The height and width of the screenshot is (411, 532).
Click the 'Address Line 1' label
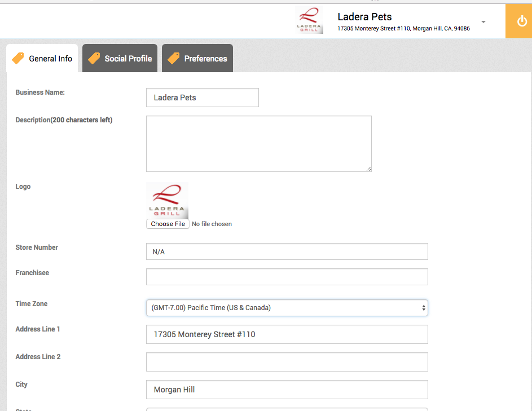click(x=38, y=329)
